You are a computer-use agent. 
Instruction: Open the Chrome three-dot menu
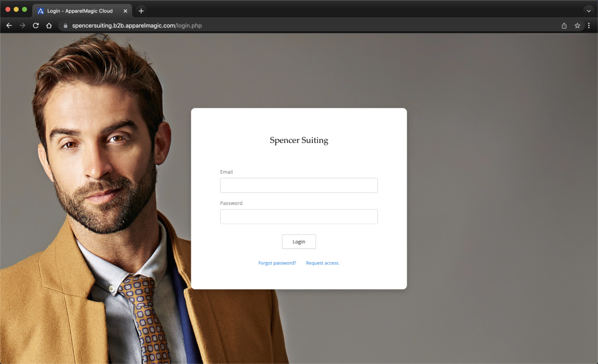point(589,25)
